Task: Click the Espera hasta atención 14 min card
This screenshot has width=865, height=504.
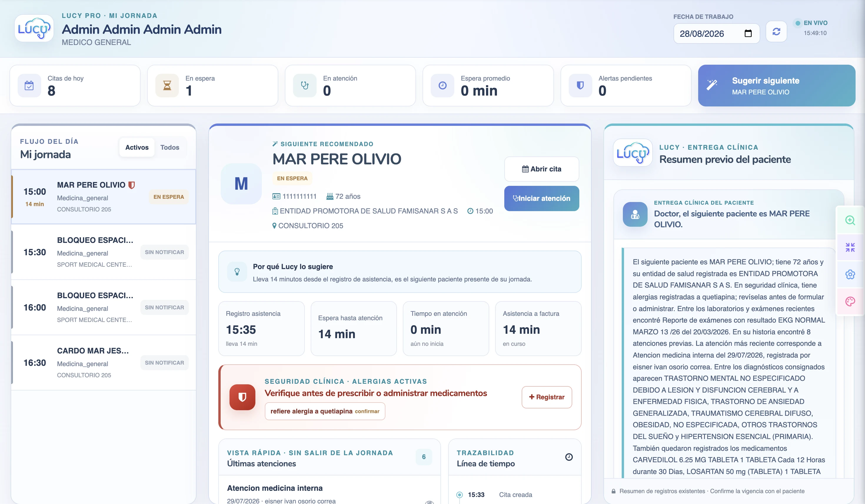Action: pos(354,328)
